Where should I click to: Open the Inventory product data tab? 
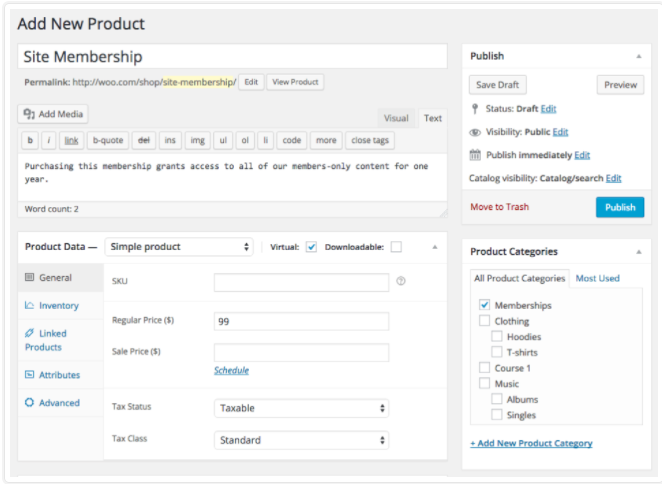click(x=58, y=305)
